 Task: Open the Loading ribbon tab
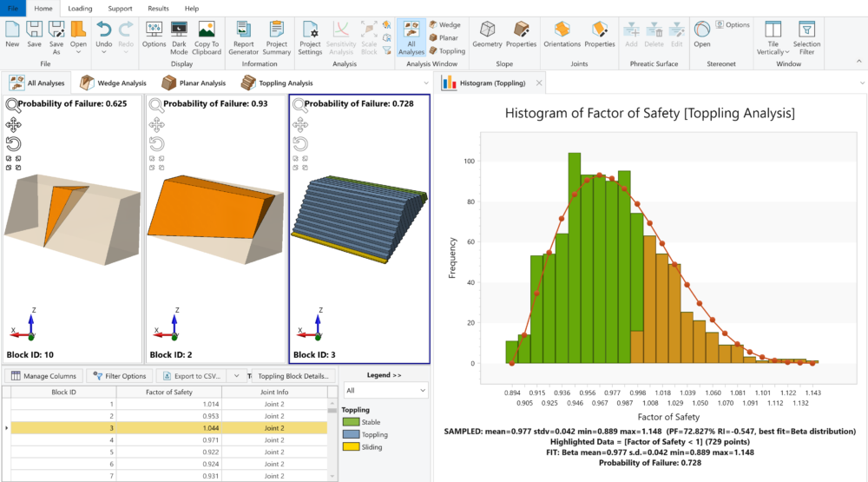point(80,8)
